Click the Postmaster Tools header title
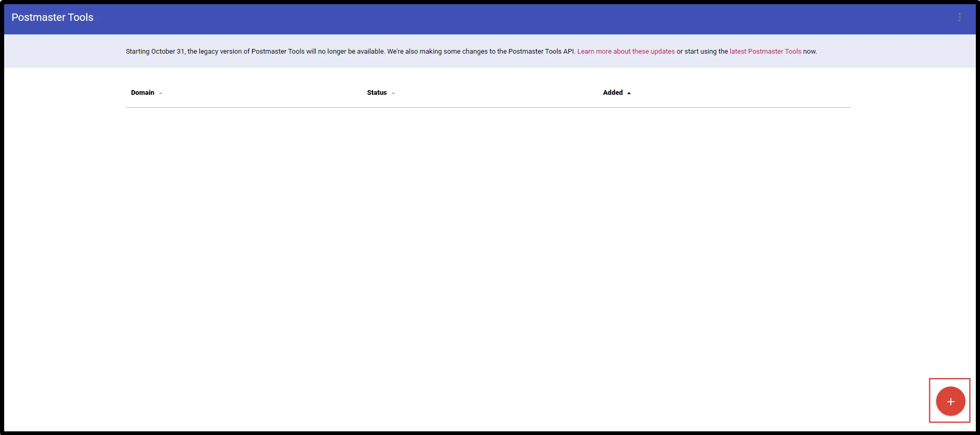The width and height of the screenshot is (980, 435). [52, 17]
